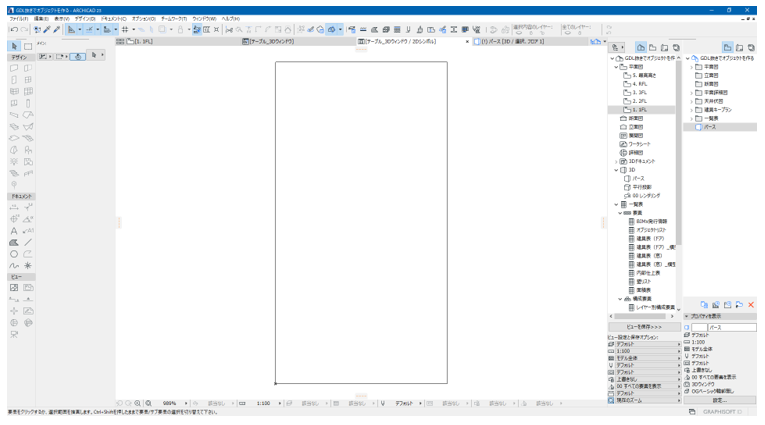This screenshot has height=425, width=765.
Task: Toggle grid snap hash icon
Action: pyautogui.click(x=125, y=30)
